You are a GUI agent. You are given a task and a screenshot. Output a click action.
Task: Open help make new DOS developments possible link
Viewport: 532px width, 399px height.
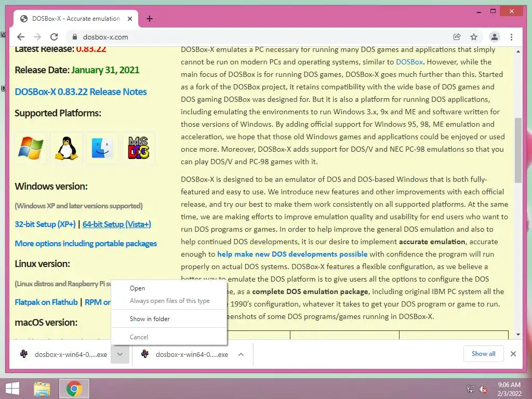pyautogui.click(x=292, y=254)
